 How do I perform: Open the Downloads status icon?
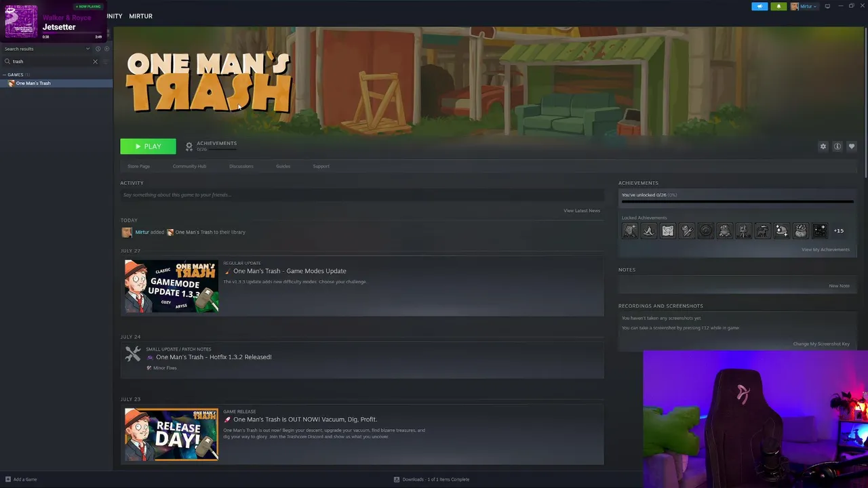397,479
